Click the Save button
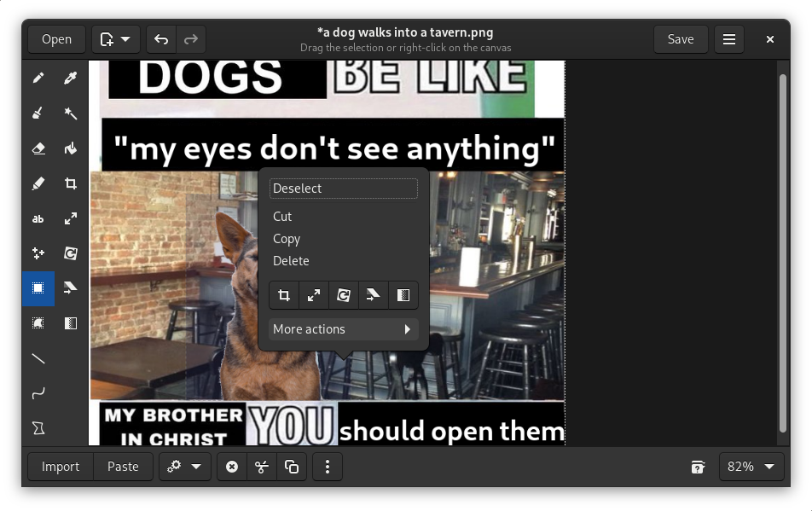812x511 pixels. coord(680,39)
